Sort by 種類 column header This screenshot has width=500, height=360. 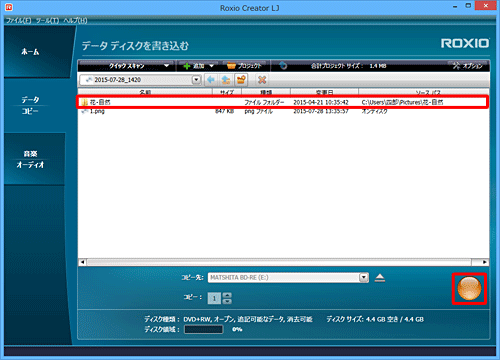pyautogui.click(x=266, y=92)
